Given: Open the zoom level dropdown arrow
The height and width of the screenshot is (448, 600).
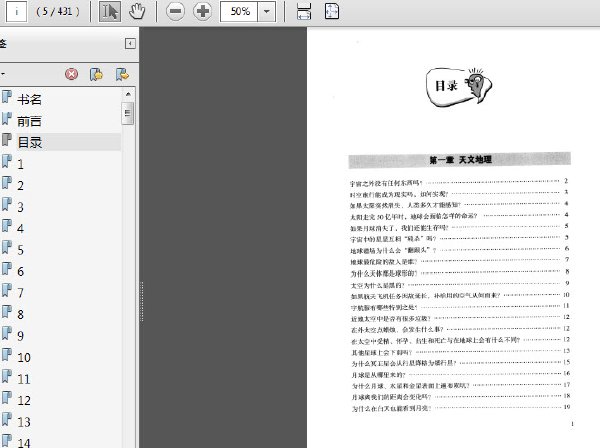Looking at the screenshot, I should point(267,11).
